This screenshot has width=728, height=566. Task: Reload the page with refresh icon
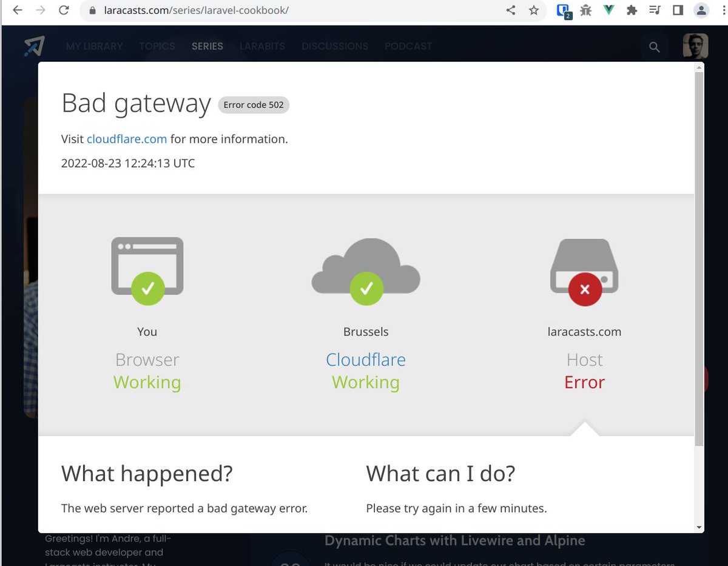coord(63,10)
